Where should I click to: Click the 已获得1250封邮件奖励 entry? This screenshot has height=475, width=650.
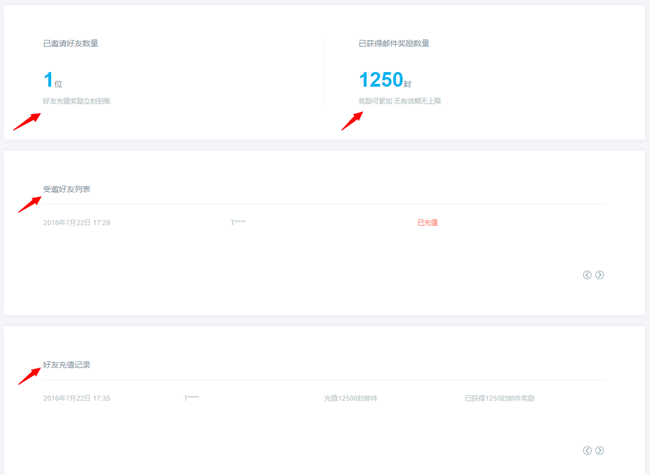[x=500, y=398]
